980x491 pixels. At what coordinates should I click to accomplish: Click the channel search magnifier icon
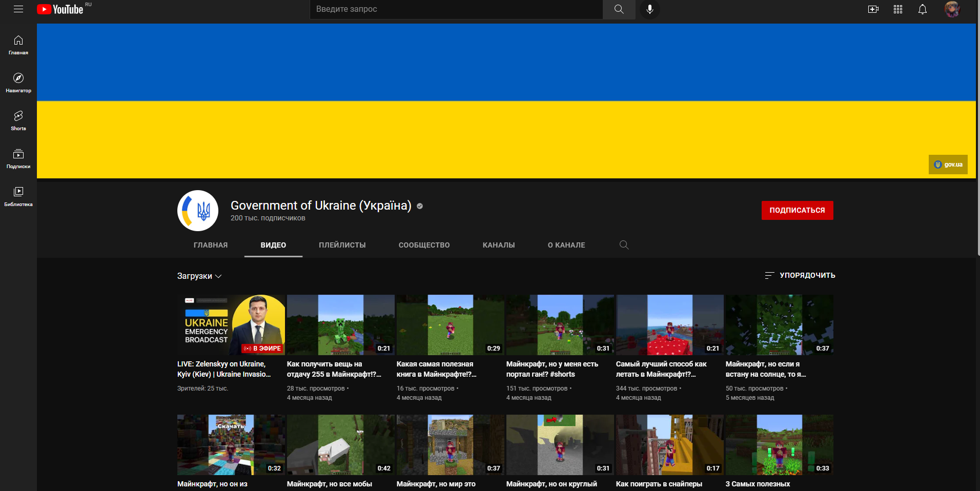tap(624, 245)
